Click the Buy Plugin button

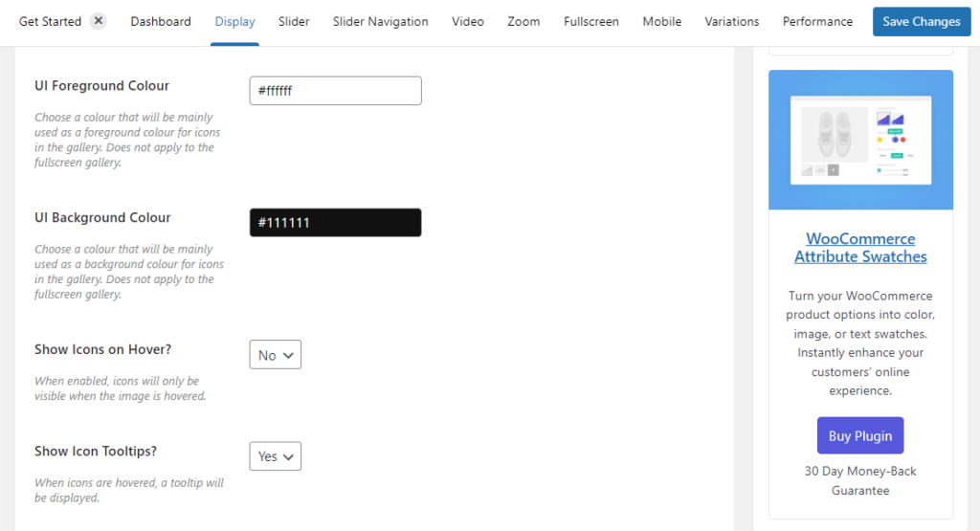(x=860, y=435)
